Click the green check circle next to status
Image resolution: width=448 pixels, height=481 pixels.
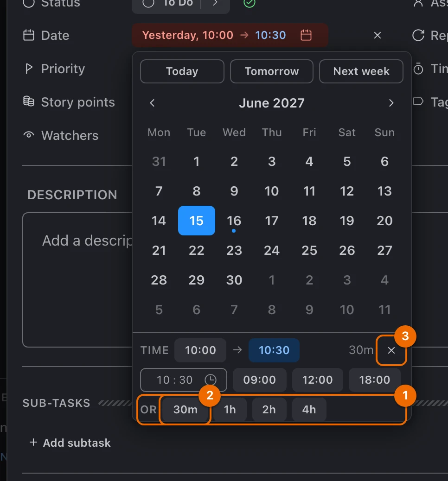(250, 3)
